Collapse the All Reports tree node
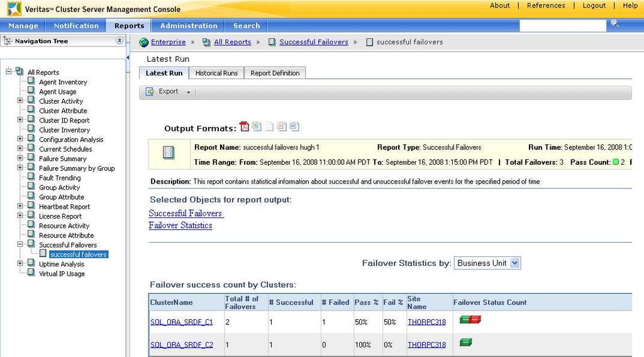644x357 pixels. click(8, 72)
